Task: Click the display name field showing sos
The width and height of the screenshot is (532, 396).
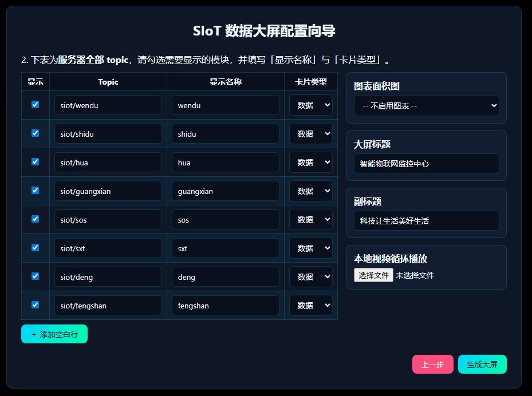Action: click(x=224, y=219)
